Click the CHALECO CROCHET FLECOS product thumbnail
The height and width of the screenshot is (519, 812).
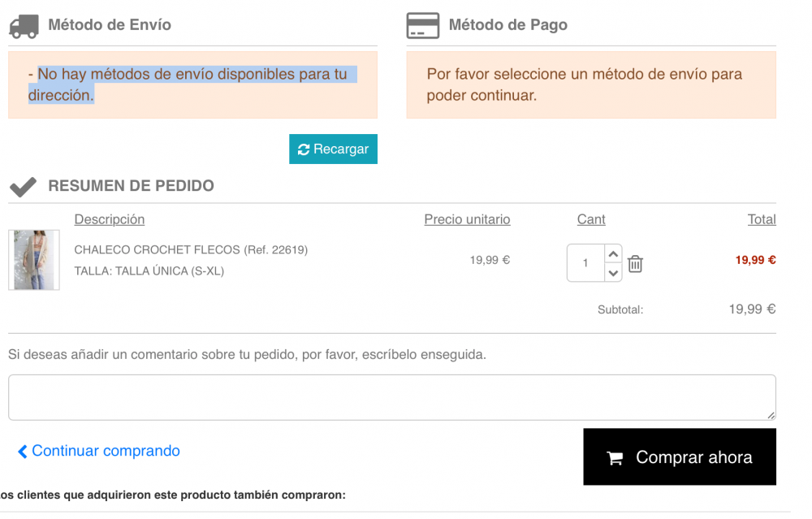point(33,260)
